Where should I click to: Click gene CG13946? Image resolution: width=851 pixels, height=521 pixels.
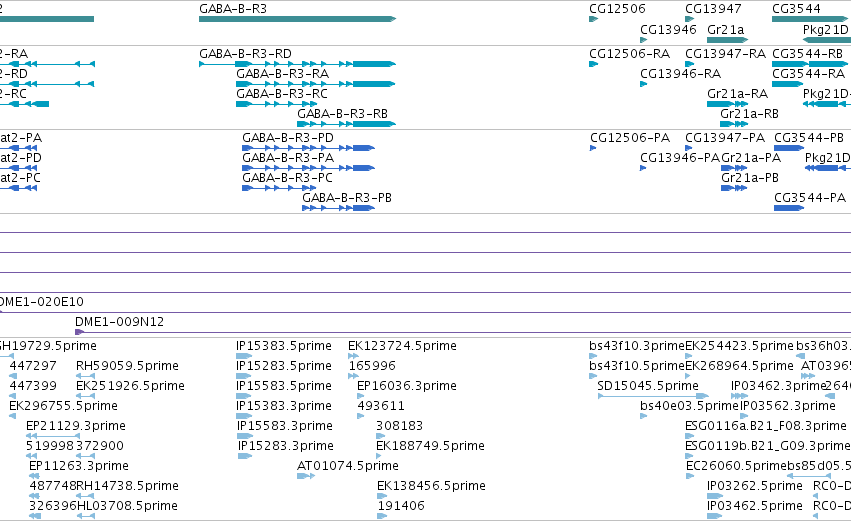(x=668, y=30)
